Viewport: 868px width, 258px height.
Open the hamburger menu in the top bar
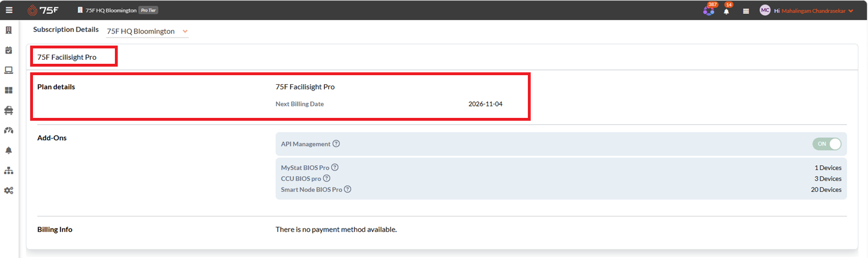(9, 10)
